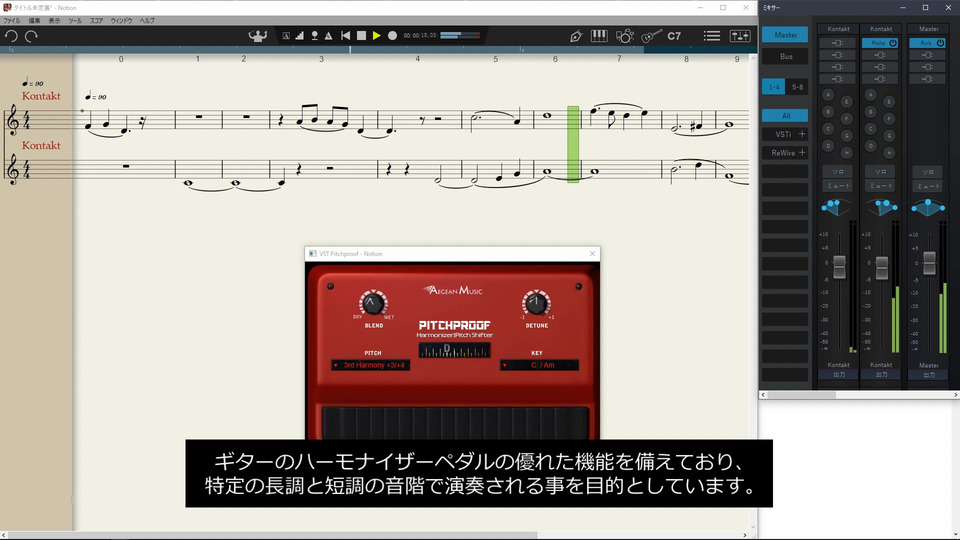Toggle the mixer icon in the toolbar

tap(740, 36)
